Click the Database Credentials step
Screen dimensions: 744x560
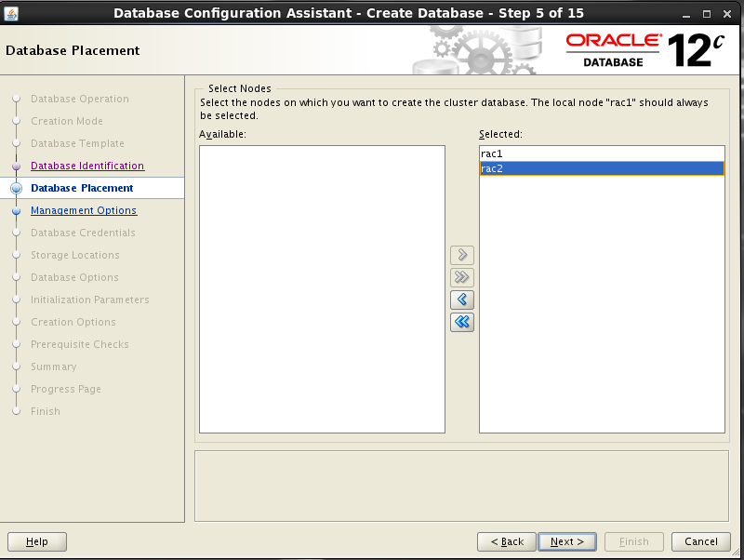[83, 233]
